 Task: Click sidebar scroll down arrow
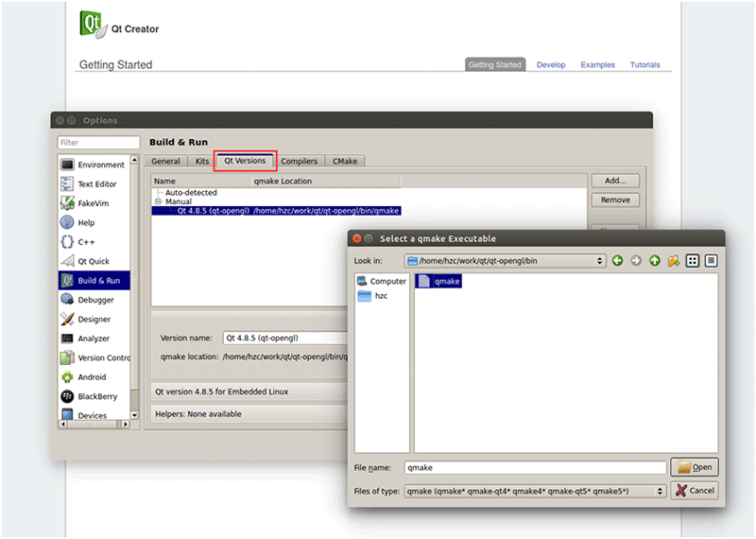[x=134, y=415]
